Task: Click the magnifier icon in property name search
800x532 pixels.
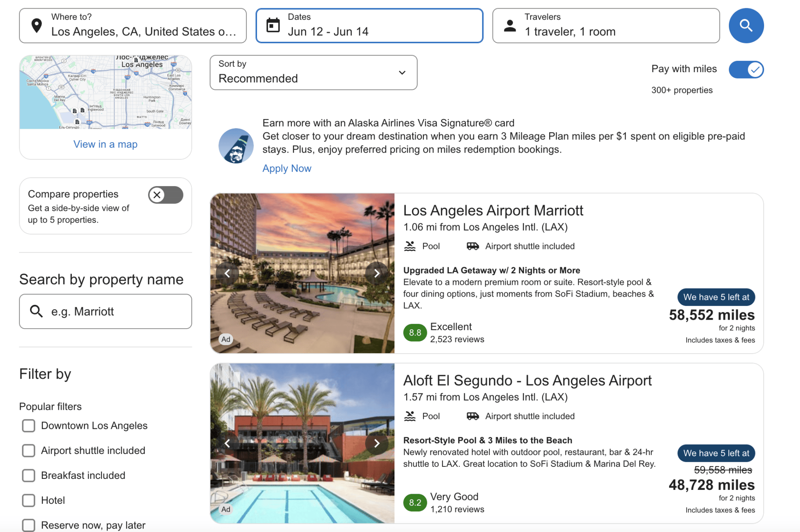Action: (36, 311)
